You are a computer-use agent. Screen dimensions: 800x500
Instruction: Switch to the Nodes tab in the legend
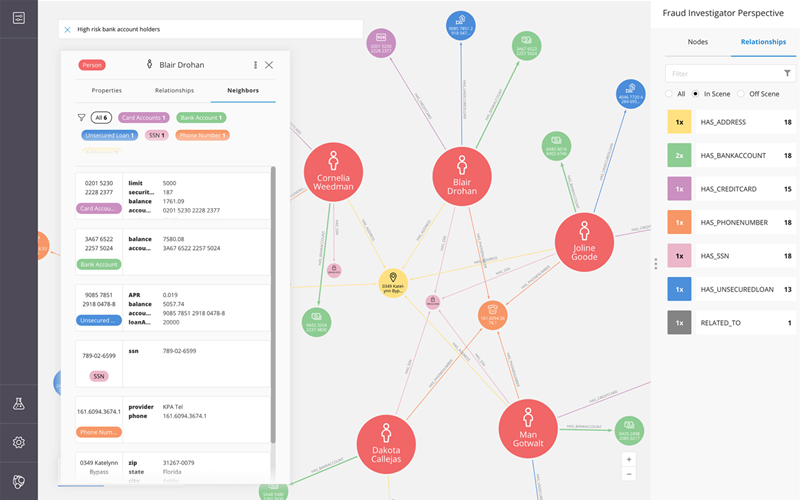[x=697, y=42]
